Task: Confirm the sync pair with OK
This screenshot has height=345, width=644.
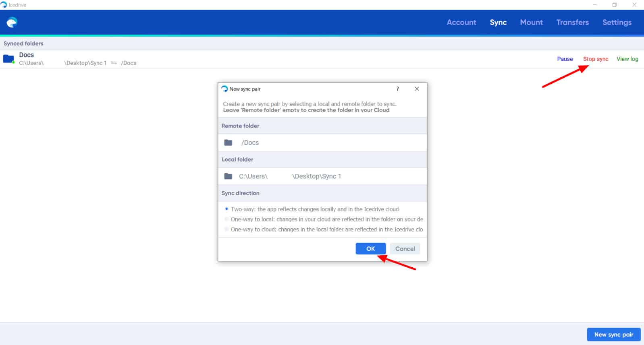Action: click(370, 249)
